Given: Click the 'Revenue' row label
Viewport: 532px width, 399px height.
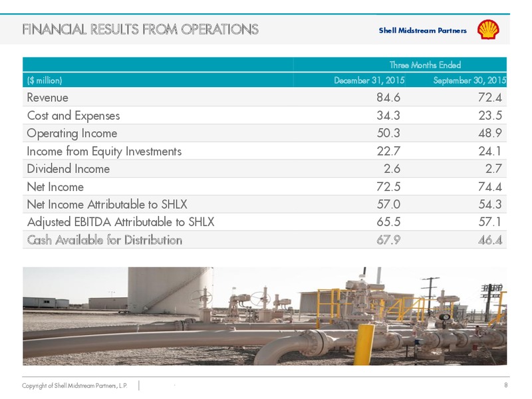Looking at the screenshot, I should pyautogui.click(x=47, y=98).
